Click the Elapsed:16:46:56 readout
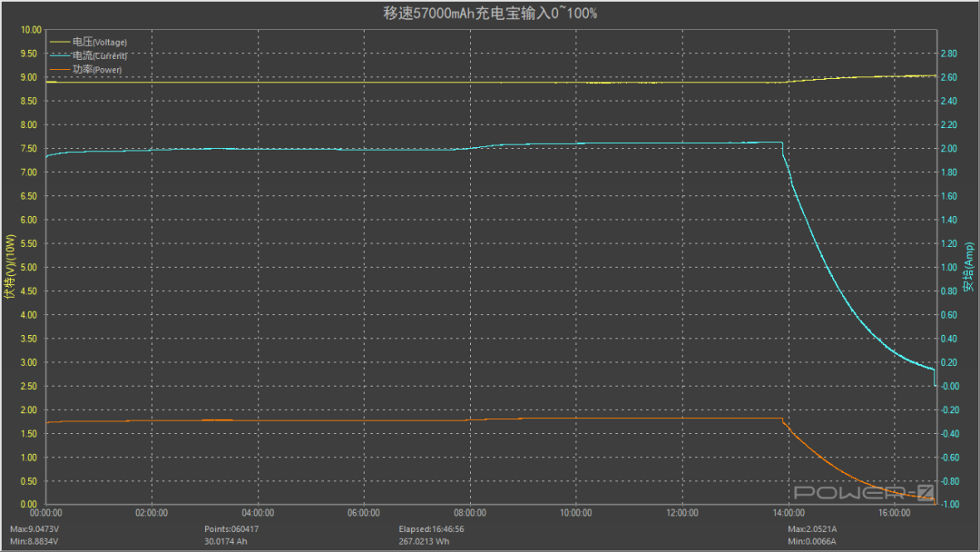 [x=431, y=529]
